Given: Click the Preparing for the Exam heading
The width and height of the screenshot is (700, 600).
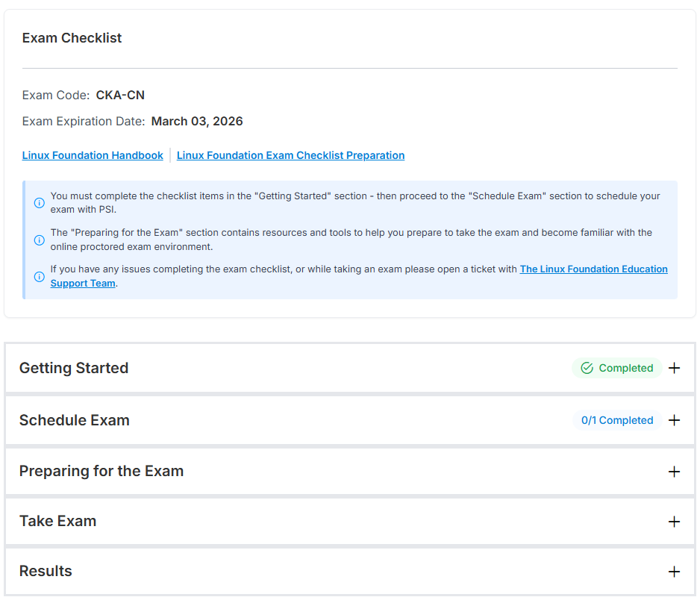Looking at the screenshot, I should (x=101, y=471).
